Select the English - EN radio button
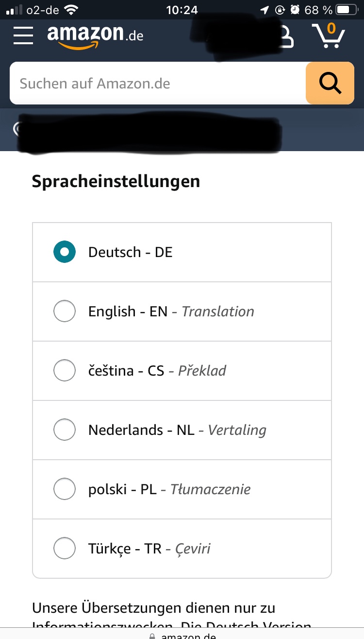This screenshot has width=364, height=639. tap(65, 311)
